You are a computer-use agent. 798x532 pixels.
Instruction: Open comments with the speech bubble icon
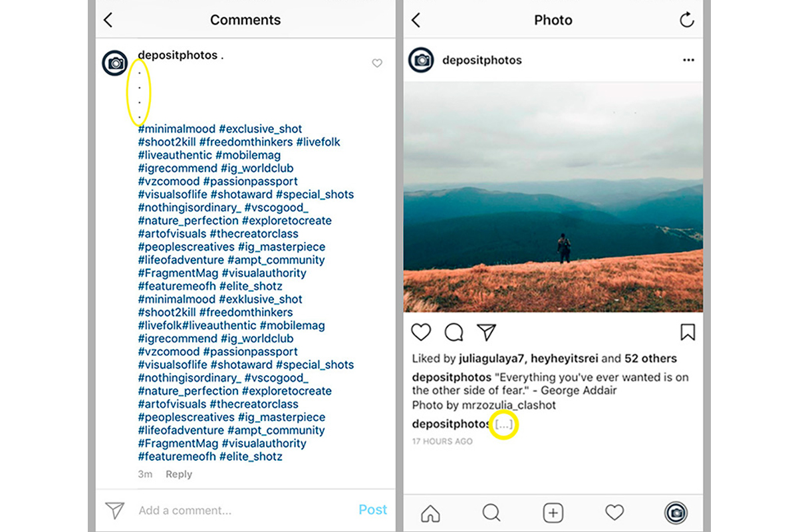454,332
